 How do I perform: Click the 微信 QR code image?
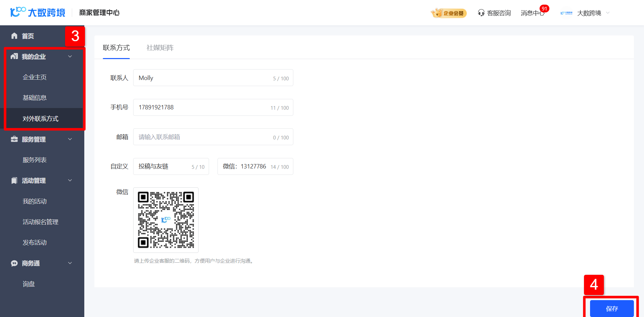166,220
